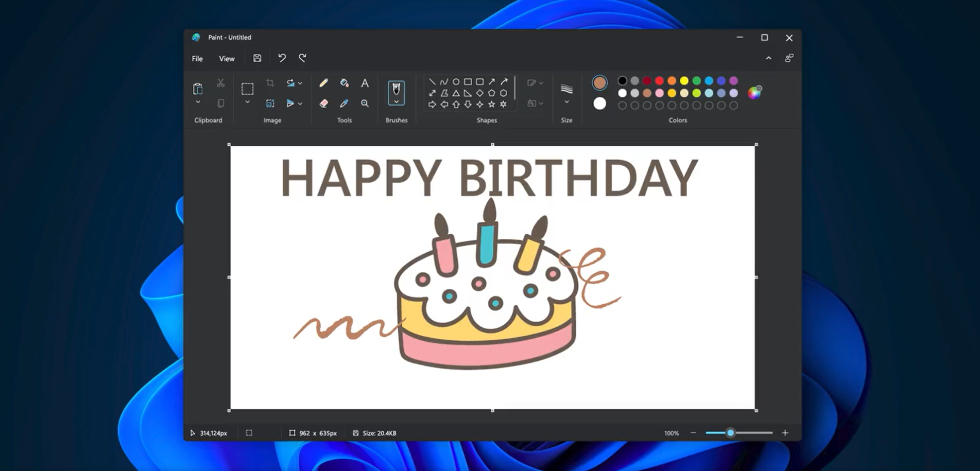This screenshot has width=980, height=471.
Task: Choose the five-point star shape
Action: tap(491, 104)
